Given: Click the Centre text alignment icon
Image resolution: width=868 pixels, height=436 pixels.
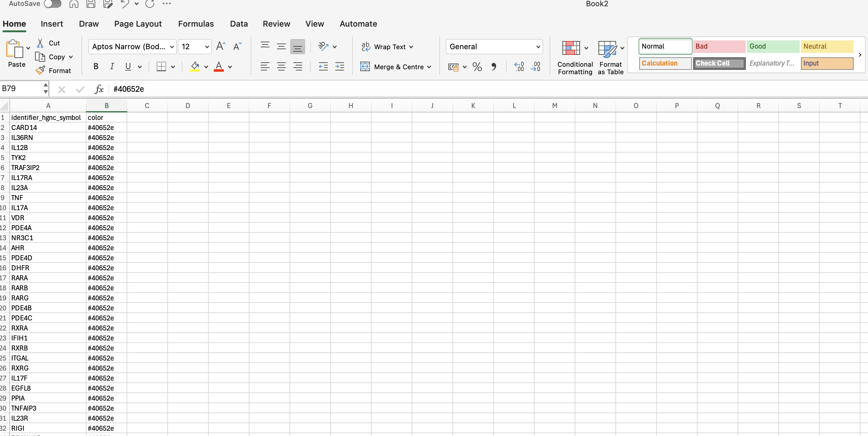Looking at the screenshot, I should pyautogui.click(x=281, y=67).
